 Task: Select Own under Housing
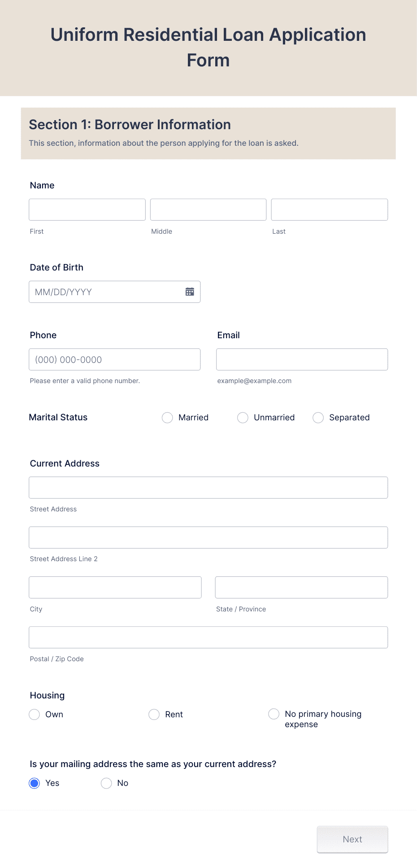[x=34, y=714]
